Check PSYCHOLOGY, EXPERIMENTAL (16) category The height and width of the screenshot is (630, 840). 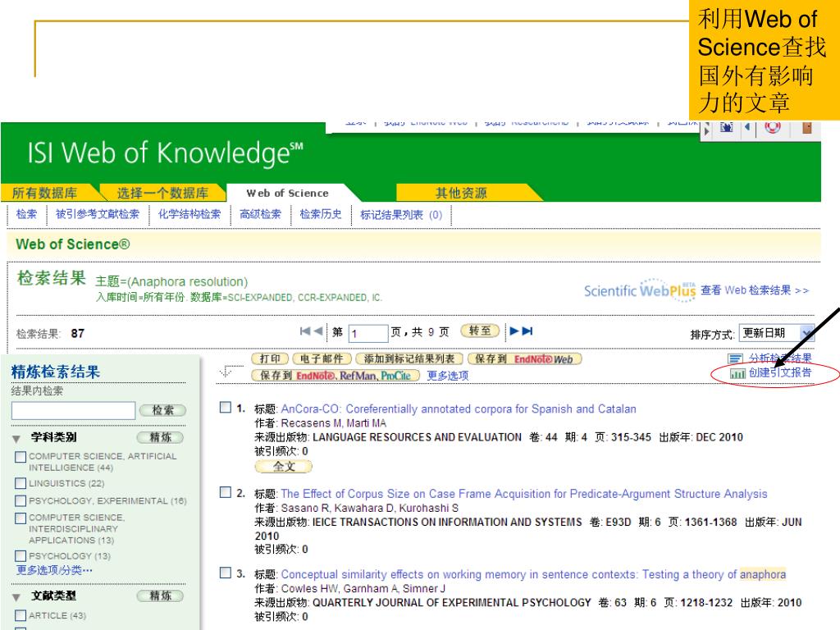[x=21, y=501]
